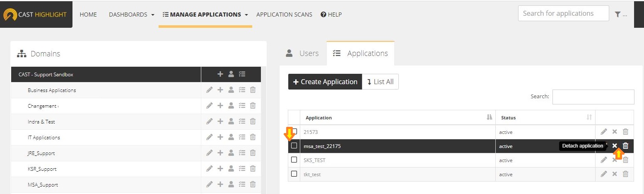Delete the MSA_Support domain
The width and height of the screenshot is (644, 194).
click(253, 184)
